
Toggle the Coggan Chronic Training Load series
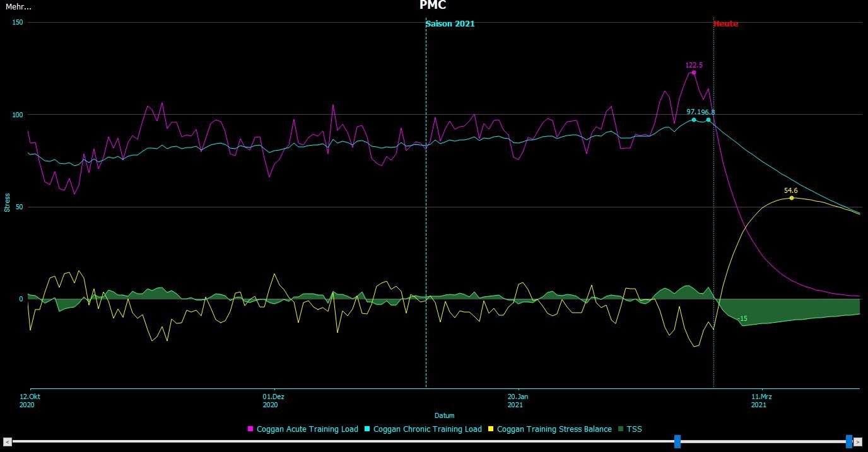click(x=427, y=429)
